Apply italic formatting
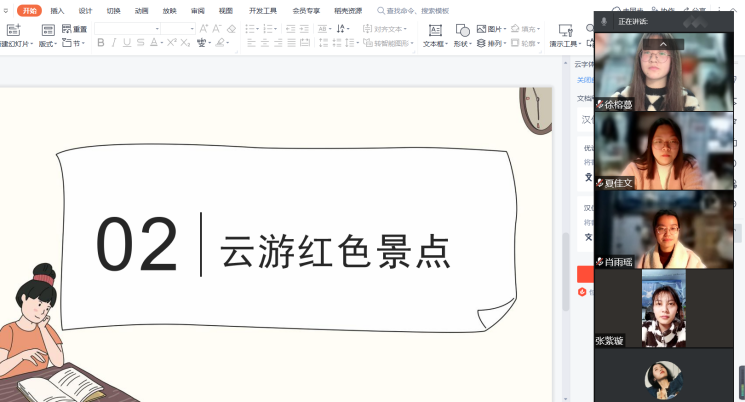Viewport: 745px width, 402px height. point(114,44)
